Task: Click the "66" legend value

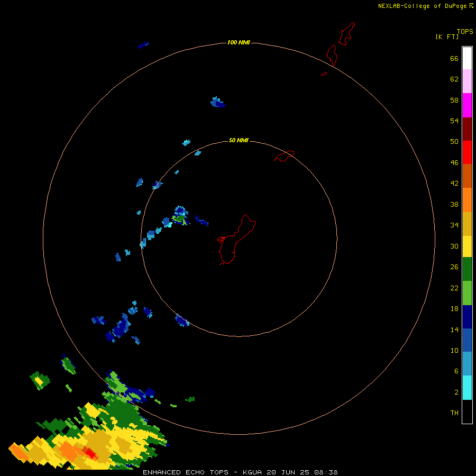Action: pos(454,58)
